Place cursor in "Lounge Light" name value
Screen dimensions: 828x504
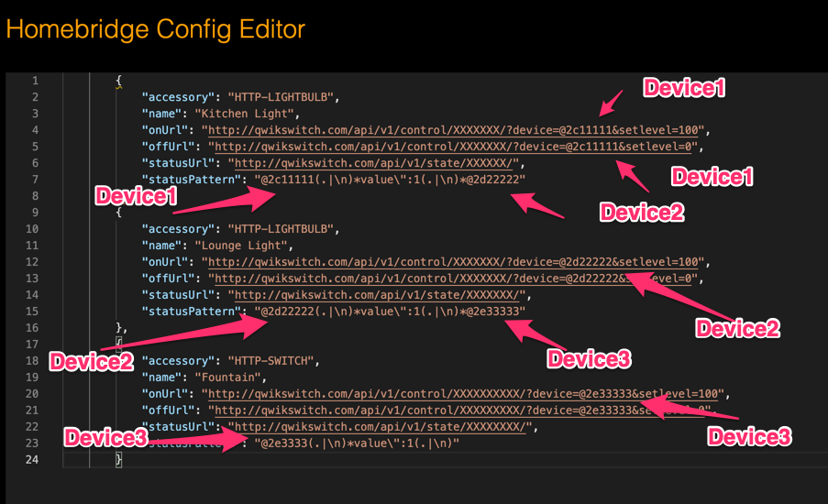tap(241, 246)
